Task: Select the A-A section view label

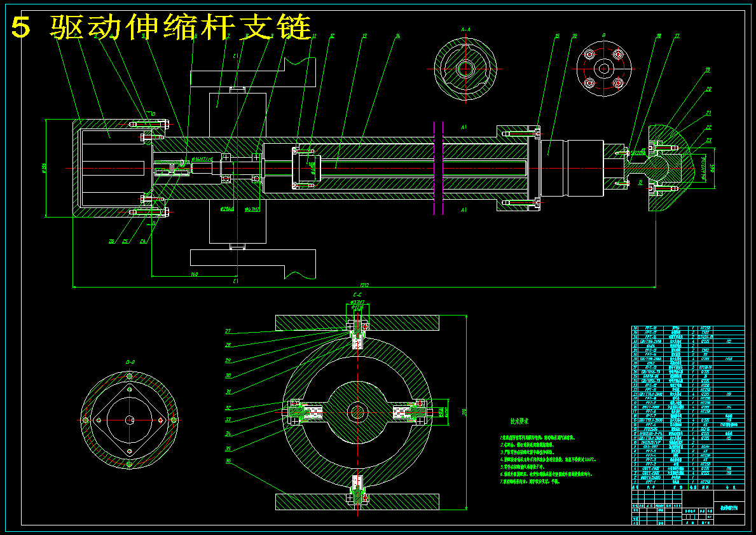Action: 465,30
